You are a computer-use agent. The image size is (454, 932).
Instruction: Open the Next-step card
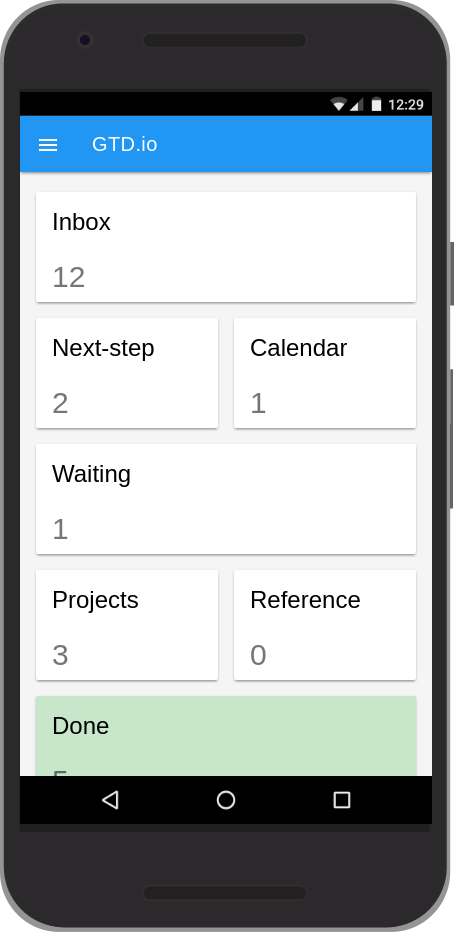(127, 373)
